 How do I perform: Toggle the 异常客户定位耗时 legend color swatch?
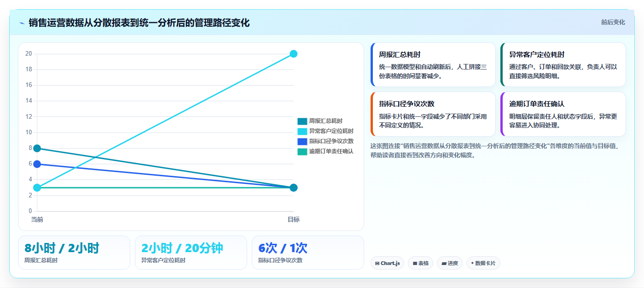[302, 131]
